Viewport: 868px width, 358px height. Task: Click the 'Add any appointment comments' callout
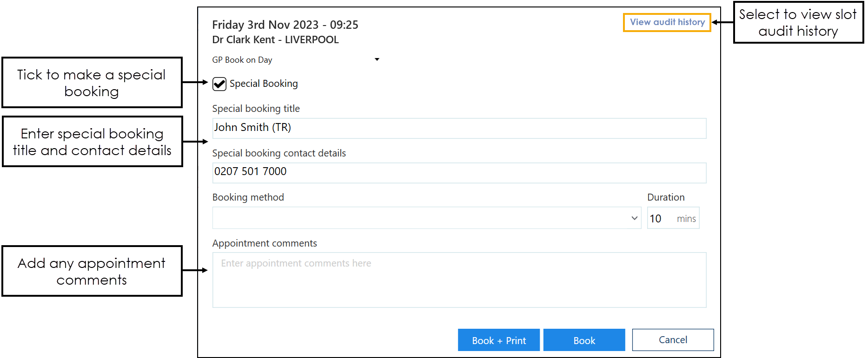click(x=92, y=271)
